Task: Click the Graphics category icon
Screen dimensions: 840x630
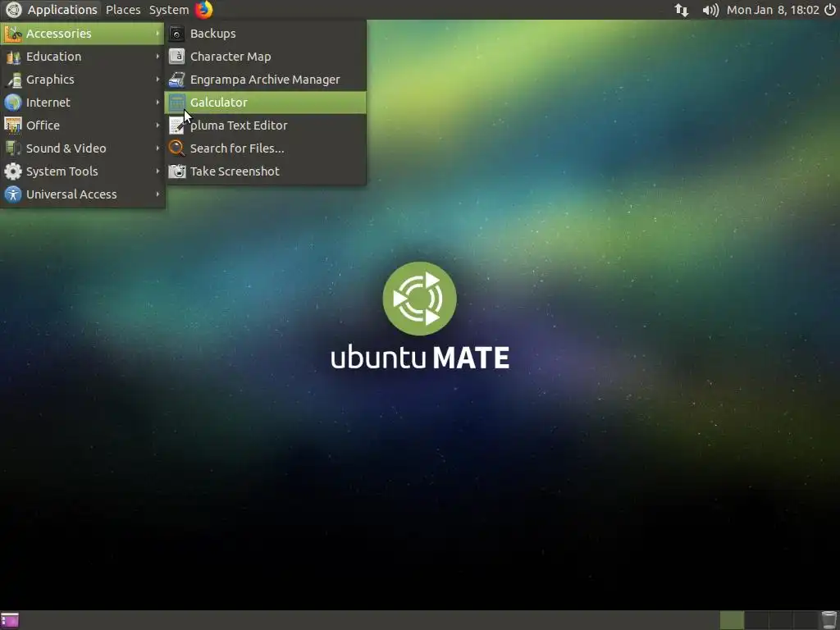Action: tap(13, 80)
